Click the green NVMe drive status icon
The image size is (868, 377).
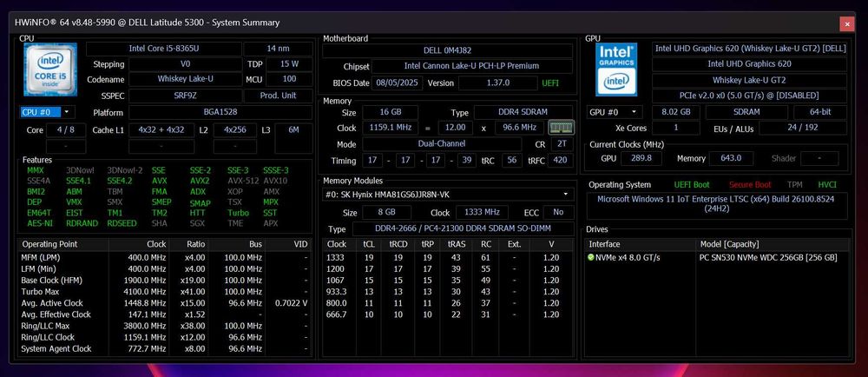coord(590,257)
